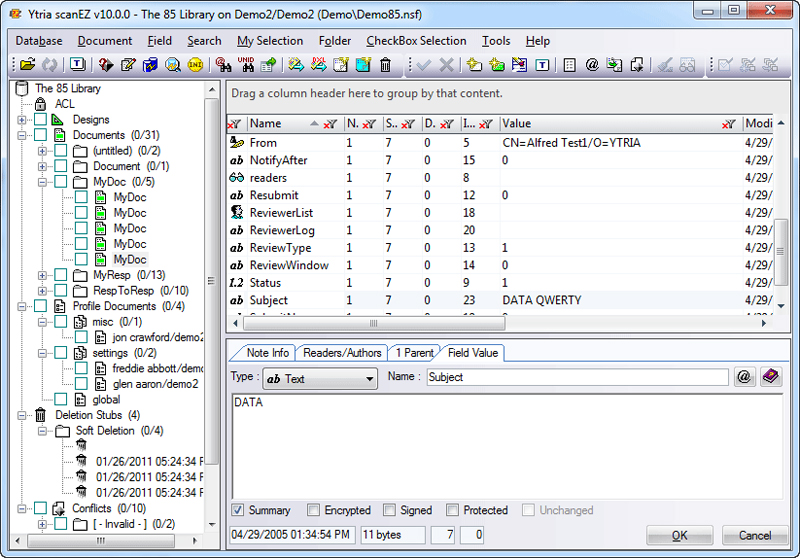
Task: Check the Protected checkbox
Action: tap(452, 510)
